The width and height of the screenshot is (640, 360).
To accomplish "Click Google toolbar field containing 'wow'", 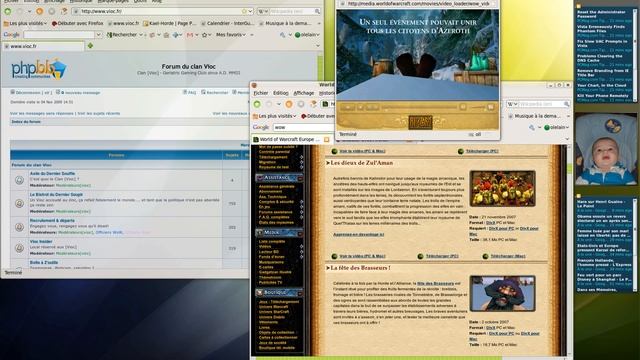I will (x=304, y=127).
